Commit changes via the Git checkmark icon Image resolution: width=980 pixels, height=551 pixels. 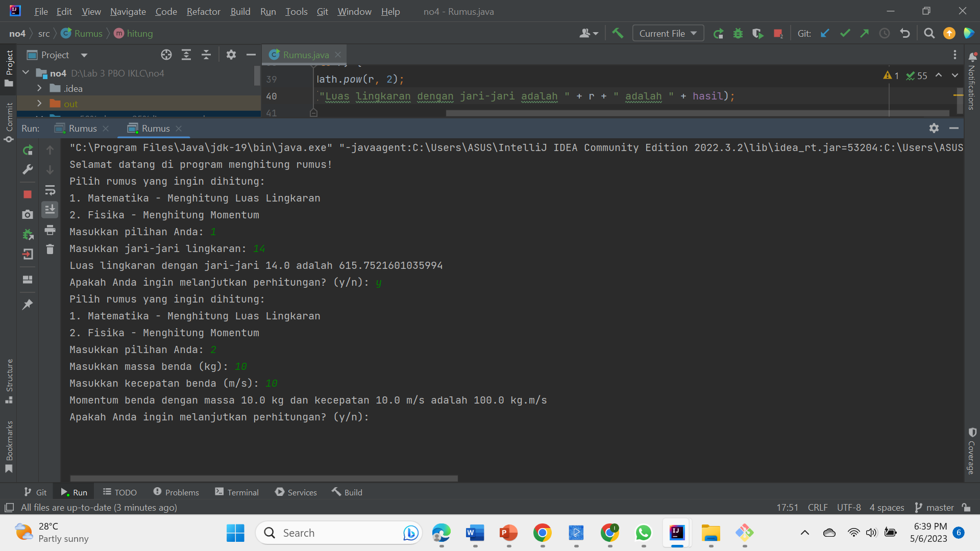[x=845, y=33]
